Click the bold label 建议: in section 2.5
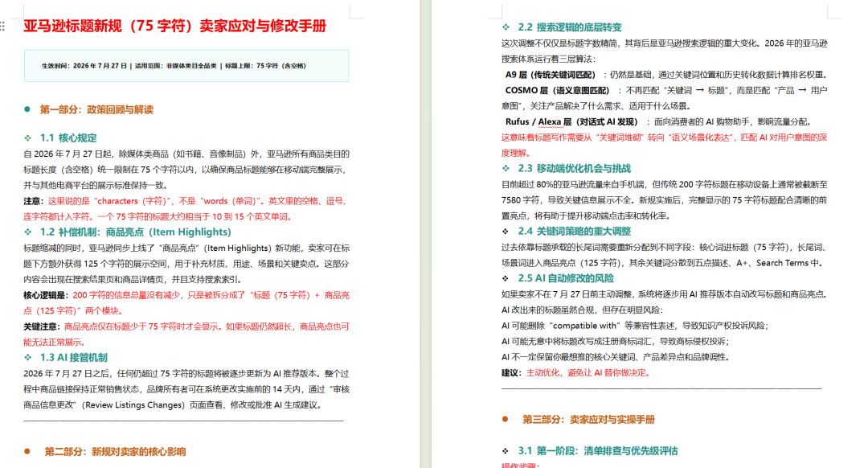This screenshot has height=468, width=868. click(x=512, y=373)
